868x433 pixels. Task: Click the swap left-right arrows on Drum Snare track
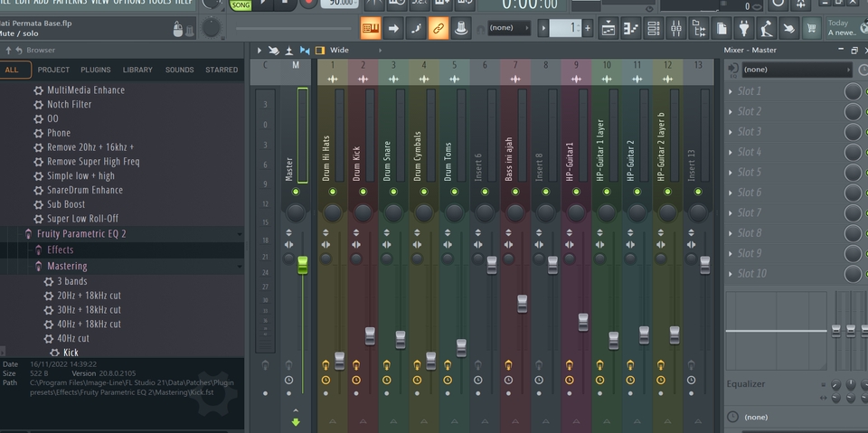[x=386, y=245]
